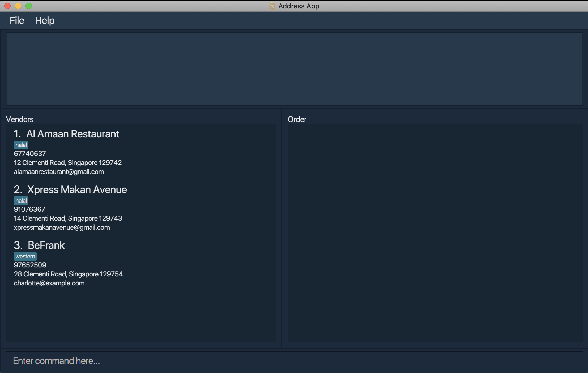Click the result display box at top
This screenshot has height=373, width=588.
click(x=294, y=69)
